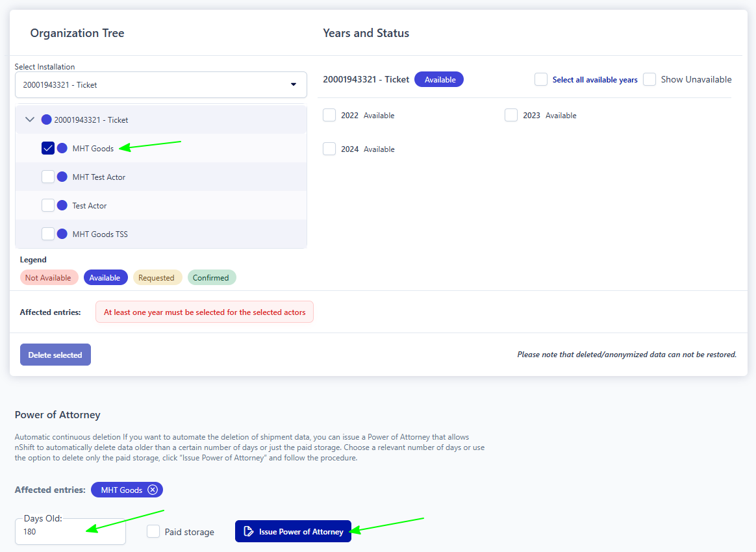756x552 pixels.
Task: Tick the Test Actor checkbox
Action: pos(48,205)
